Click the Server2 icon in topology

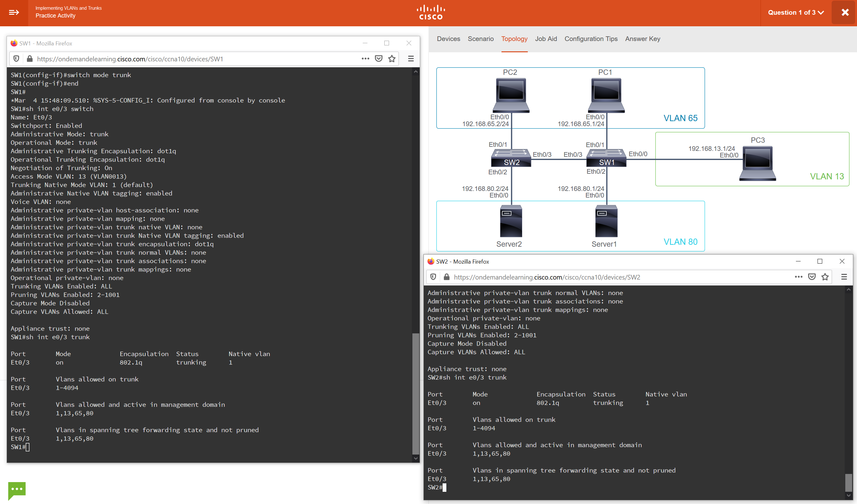click(x=511, y=221)
